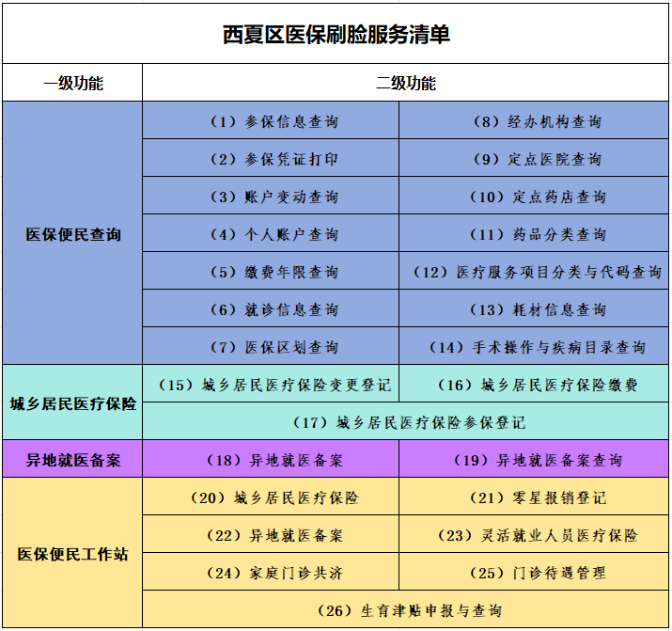Open (3) 账户变动查询
The image size is (672, 631).
[272, 197]
